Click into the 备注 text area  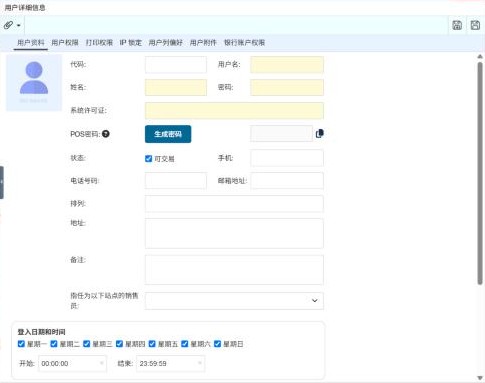(x=234, y=270)
